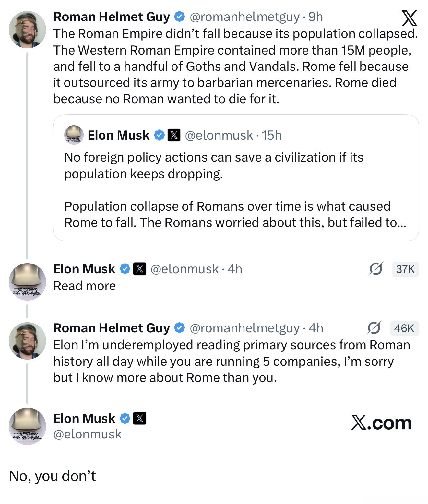Open @elonmusk handle on final tweet

[87, 434]
